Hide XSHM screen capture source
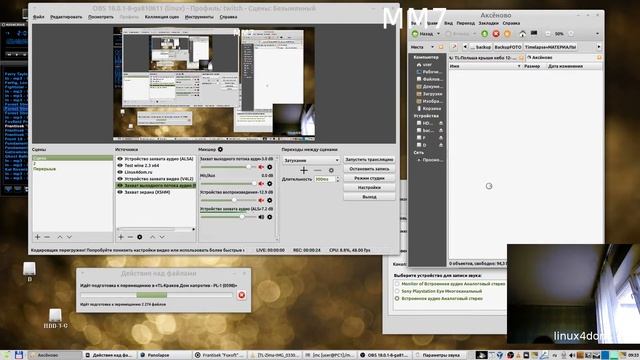Screen dimensions: 640x360 click(120, 192)
